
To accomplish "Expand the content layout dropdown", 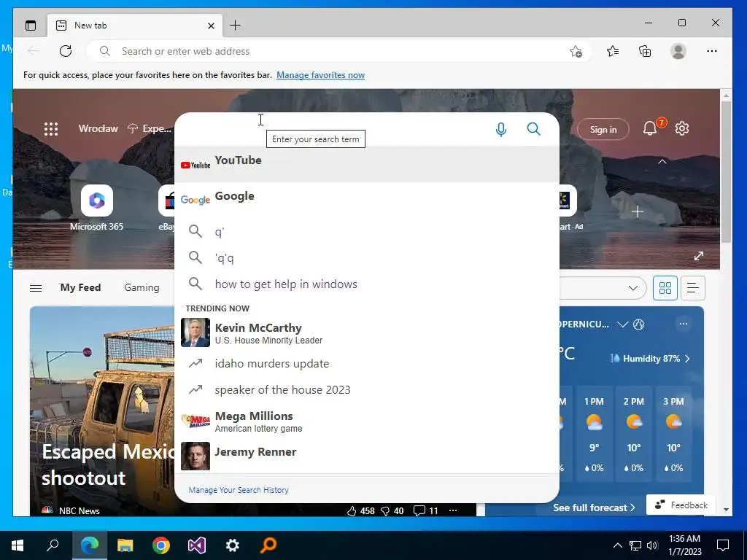I will click(x=632, y=288).
